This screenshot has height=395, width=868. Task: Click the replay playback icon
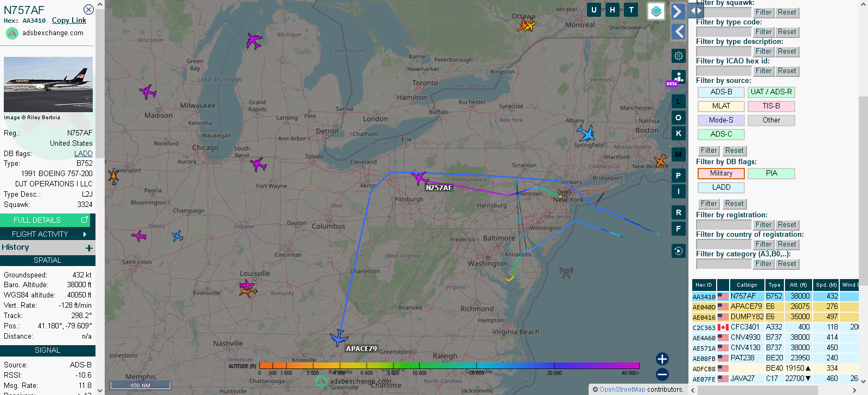pos(678,251)
